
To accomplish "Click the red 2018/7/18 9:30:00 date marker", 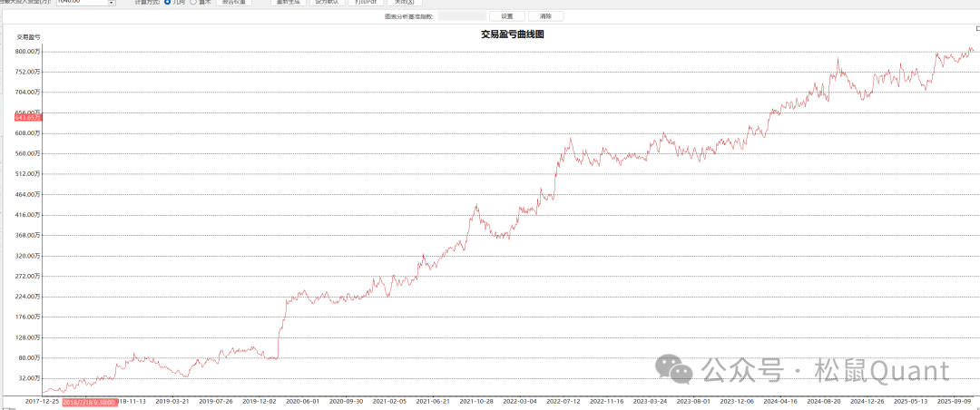I will [89, 401].
